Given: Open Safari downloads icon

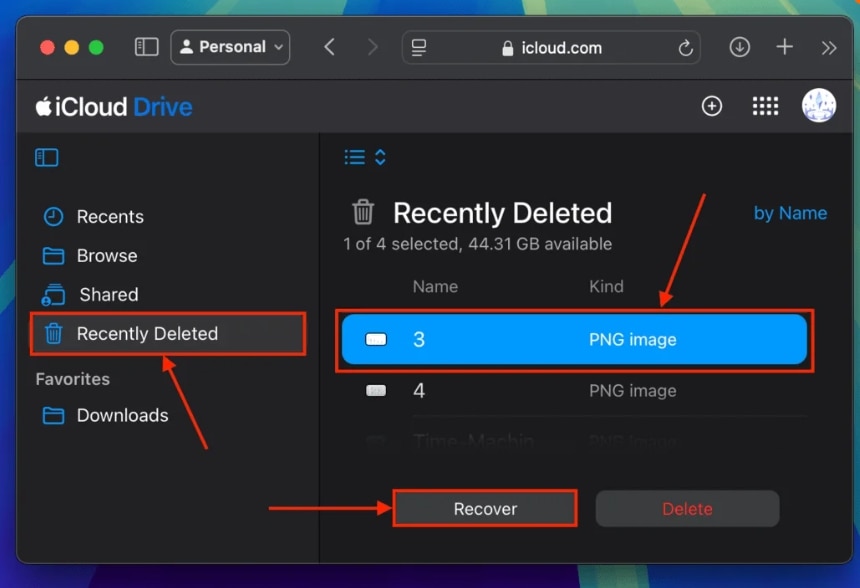Looking at the screenshot, I should click(740, 47).
